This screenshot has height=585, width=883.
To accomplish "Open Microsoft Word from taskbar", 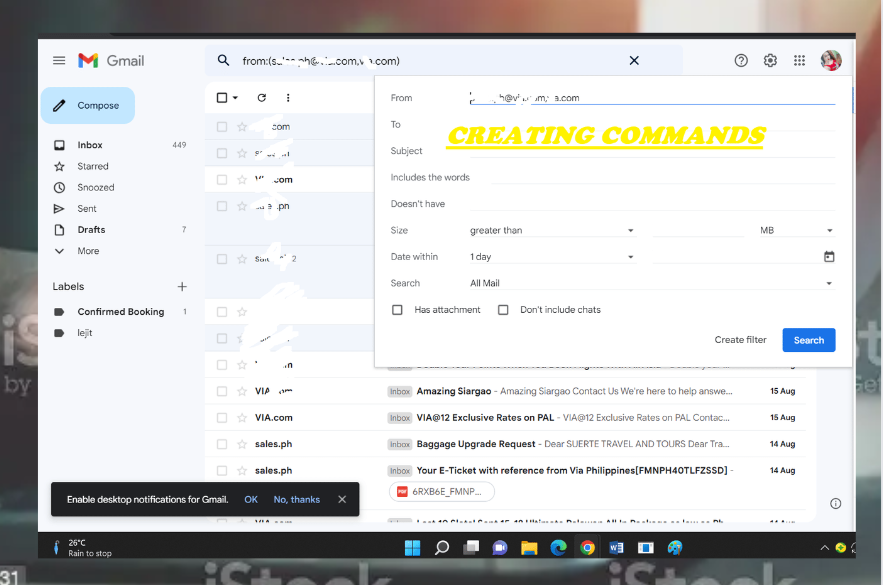I will point(616,548).
